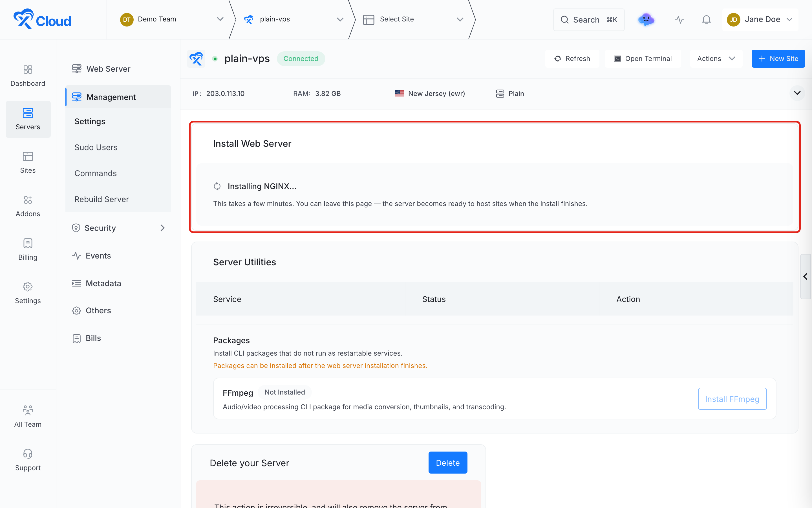Open Others menu item
Screen dimensions: 812x508
(x=118, y=310)
